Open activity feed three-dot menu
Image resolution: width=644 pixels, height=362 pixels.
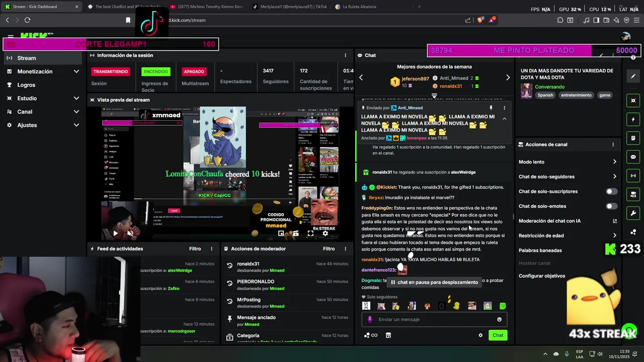tap(212, 249)
